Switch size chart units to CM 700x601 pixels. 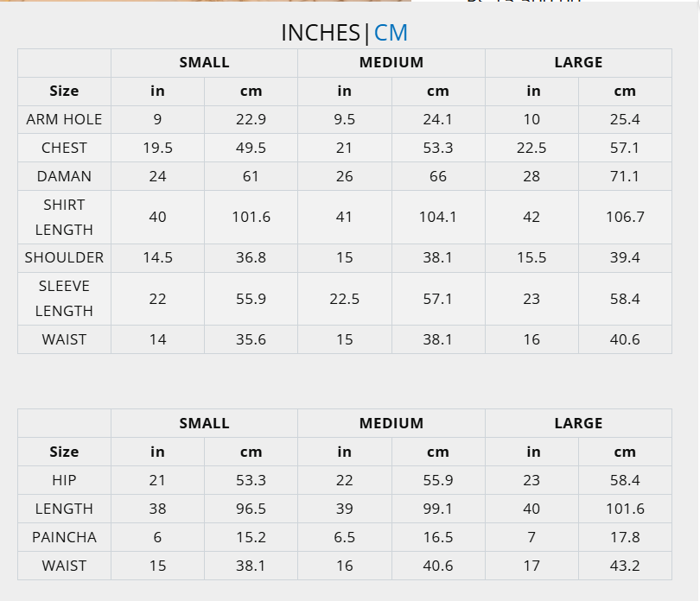coord(391,33)
